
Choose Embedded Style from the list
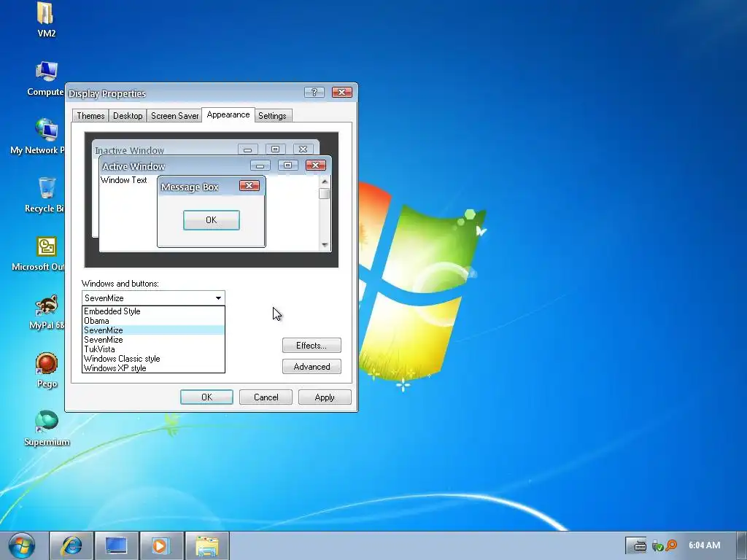[153, 311]
